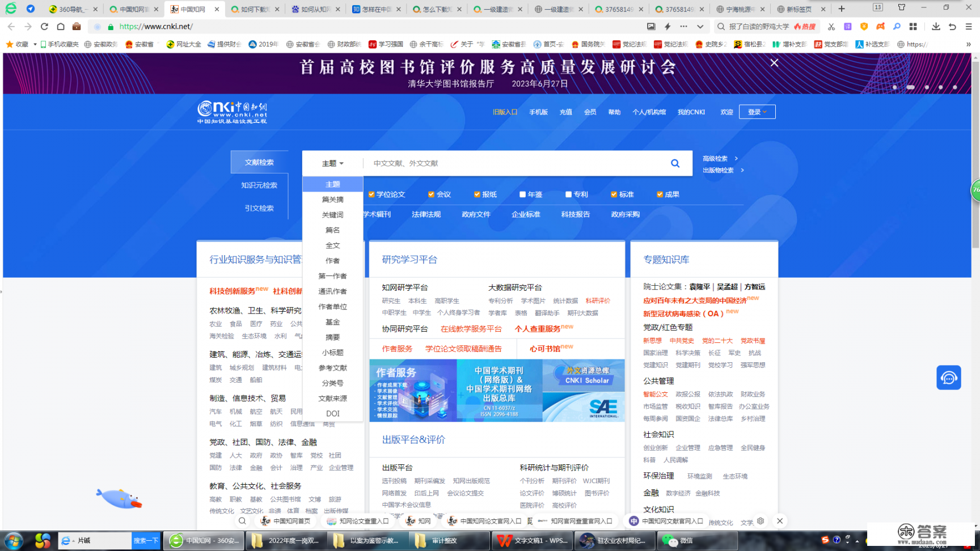Screen dimensions: 980x551
Task: Open a new tab with the plus button
Action: click(x=842, y=9)
